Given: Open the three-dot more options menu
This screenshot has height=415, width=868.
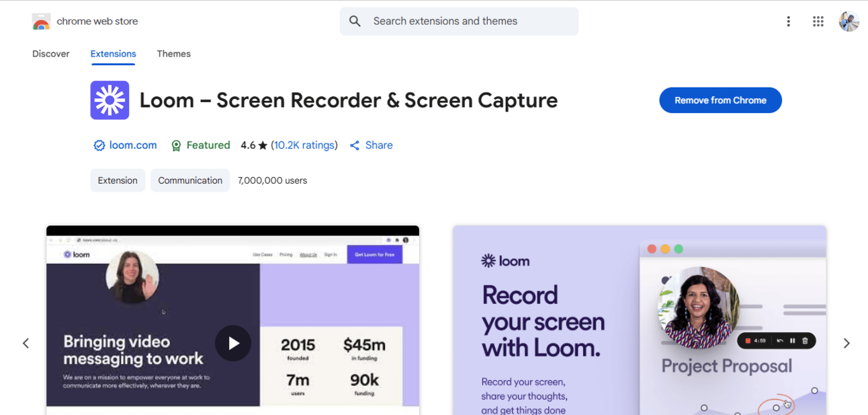Looking at the screenshot, I should [788, 22].
